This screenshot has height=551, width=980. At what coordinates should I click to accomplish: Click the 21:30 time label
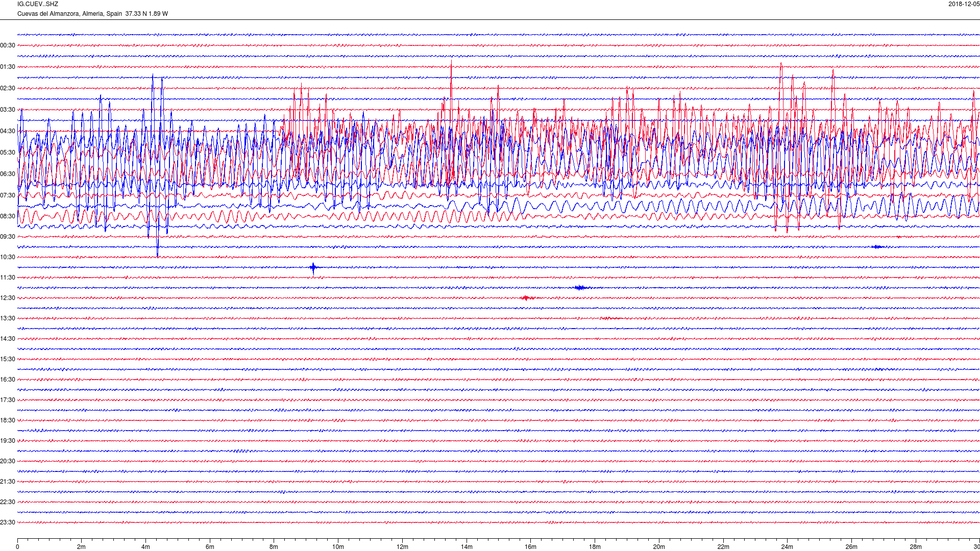pos(8,482)
